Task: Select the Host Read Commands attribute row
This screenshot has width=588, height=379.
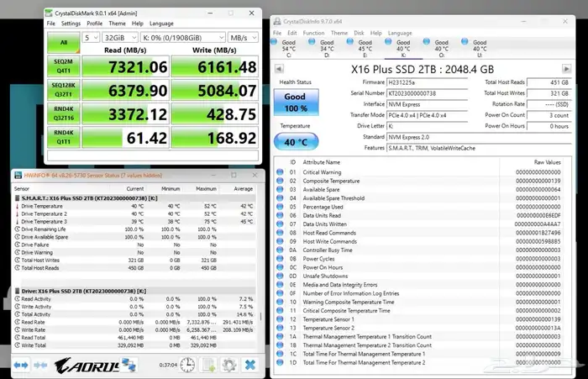Action: point(423,233)
